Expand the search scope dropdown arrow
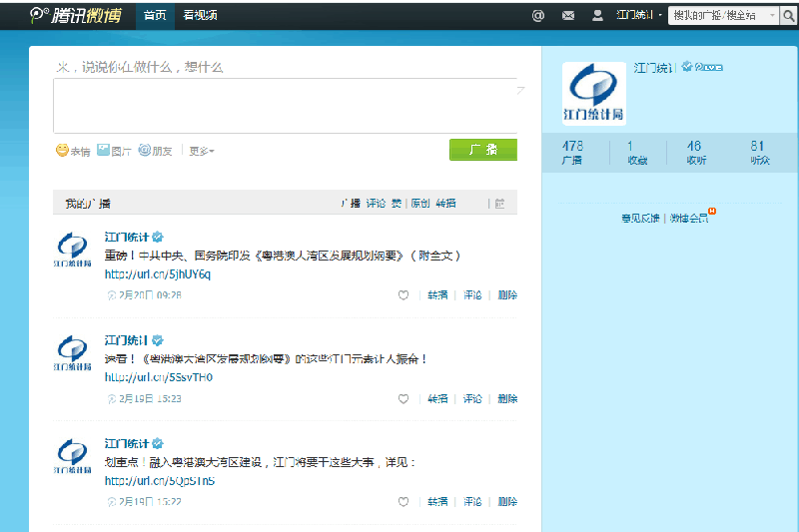The image size is (799, 532). [x=772, y=16]
